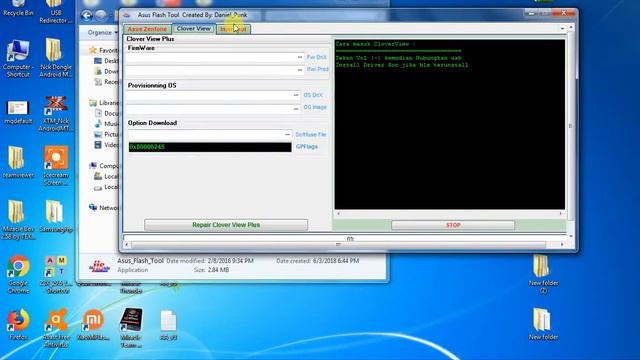Select the blank document file on the desktop

(168, 325)
